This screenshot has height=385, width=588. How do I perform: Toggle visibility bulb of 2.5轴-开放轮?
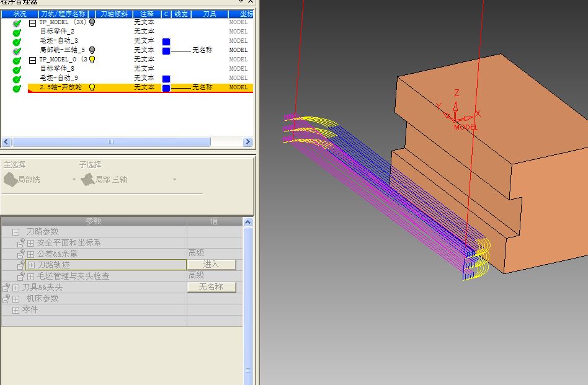(92, 87)
